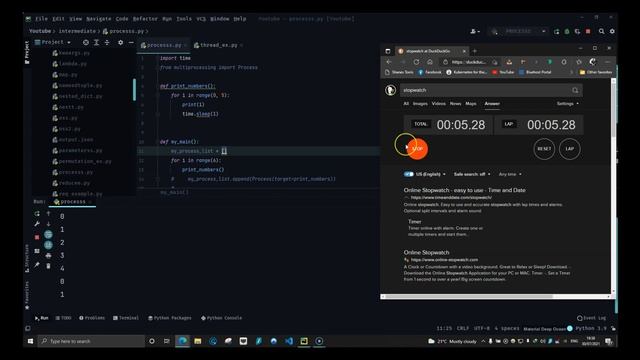The image size is (640, 360).
Task: Open the US (English) region dropdown
Action: (x=430, y=174)
